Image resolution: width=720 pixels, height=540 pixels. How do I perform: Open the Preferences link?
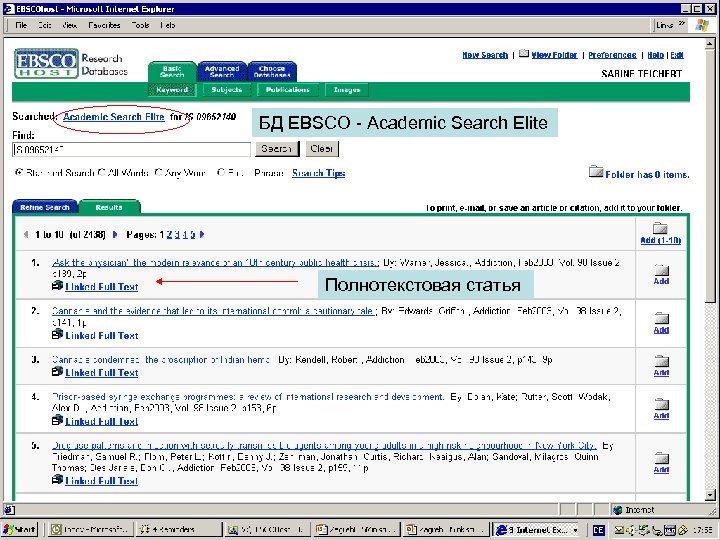click(612, 55)
